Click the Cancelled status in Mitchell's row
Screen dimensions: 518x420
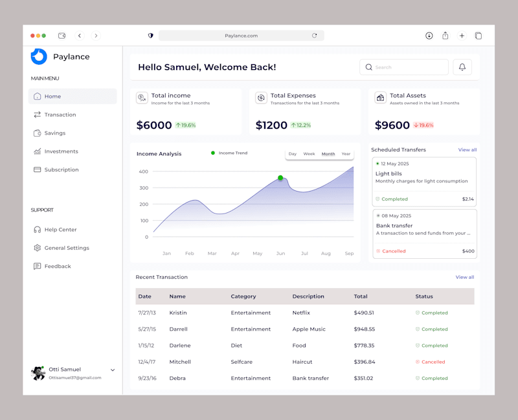pyautogui.click(x=430, y=362)
